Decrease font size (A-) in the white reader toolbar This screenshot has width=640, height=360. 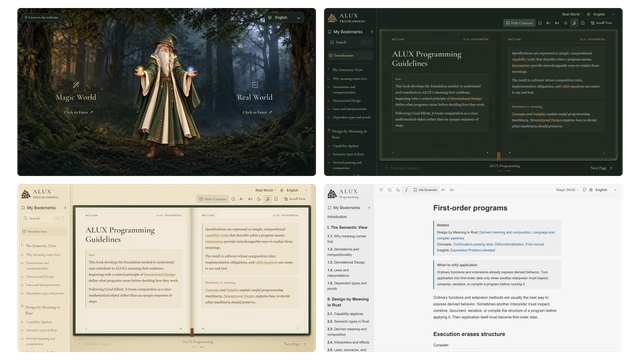pyautogui.click(x=444, y=190)
